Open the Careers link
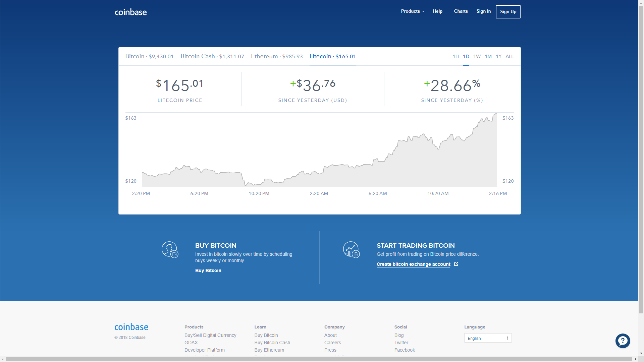 pos(333,343)
